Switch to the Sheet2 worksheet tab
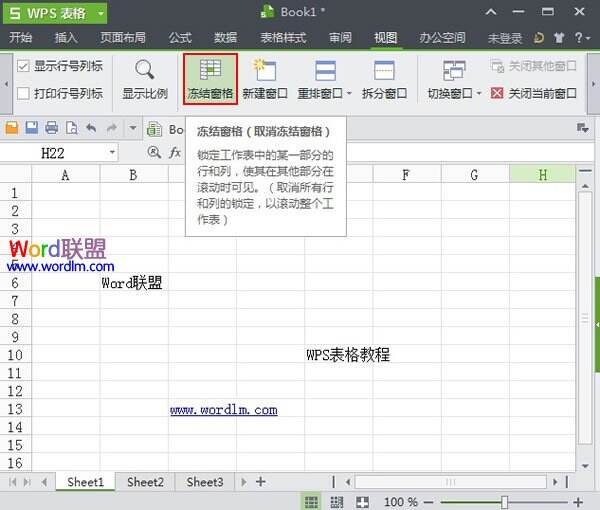This screenshot has width=600, height=510. (x=145, y=482)
